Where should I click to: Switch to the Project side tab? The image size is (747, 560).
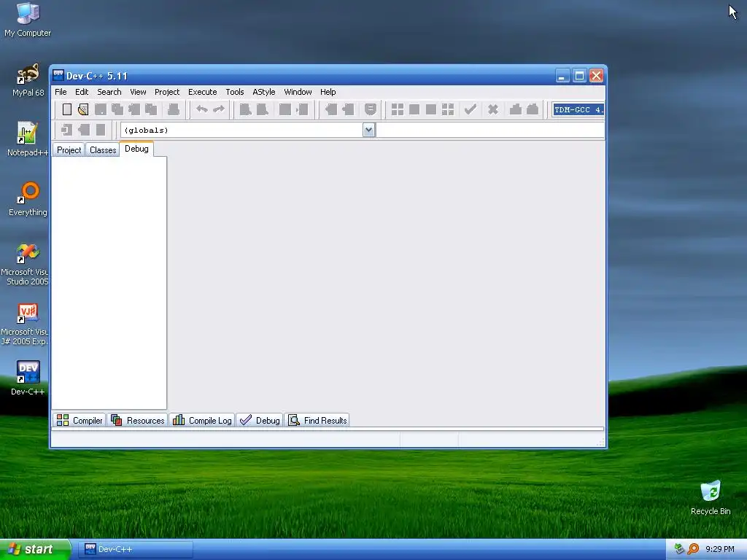[69, 150]
